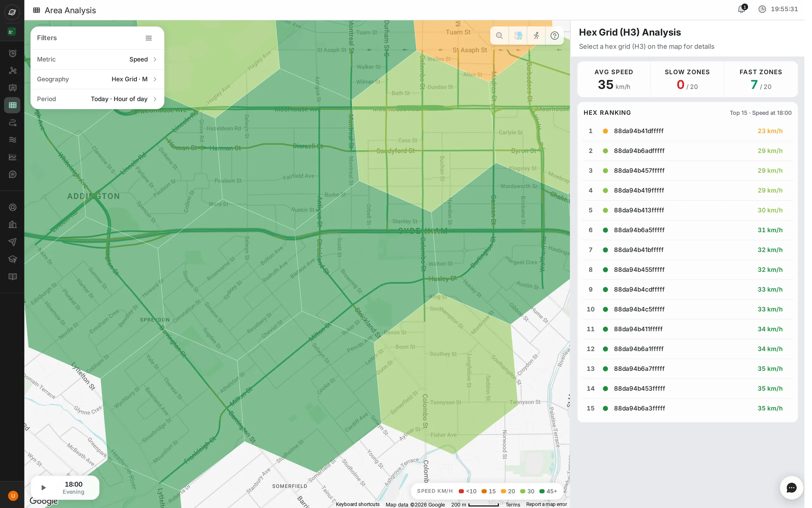Play the 18:00 Evening timeline
812x508 pixels.
[43, 488]
